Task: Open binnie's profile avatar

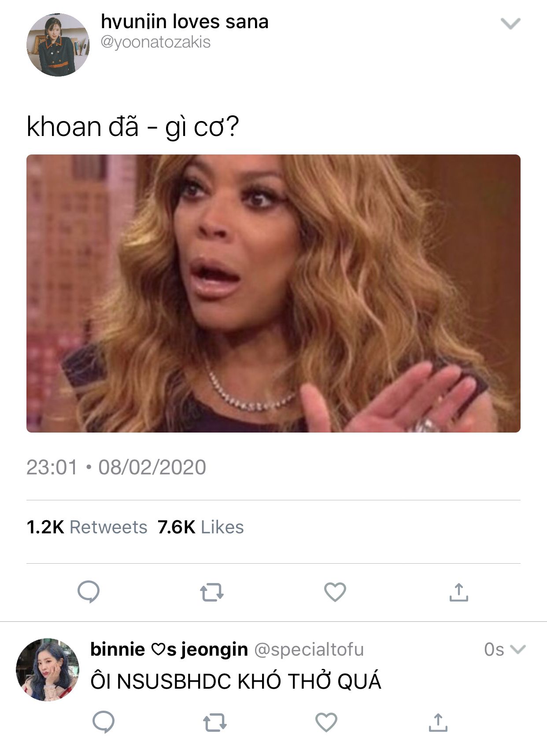Action: click(48, 669)
